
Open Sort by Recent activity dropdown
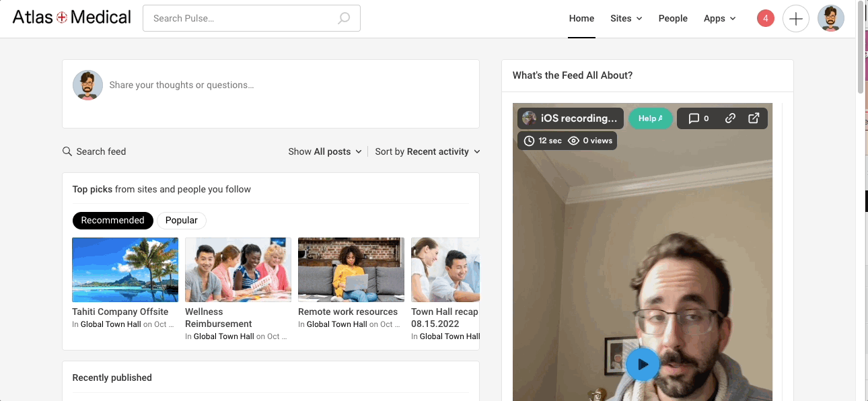(428, 151)
